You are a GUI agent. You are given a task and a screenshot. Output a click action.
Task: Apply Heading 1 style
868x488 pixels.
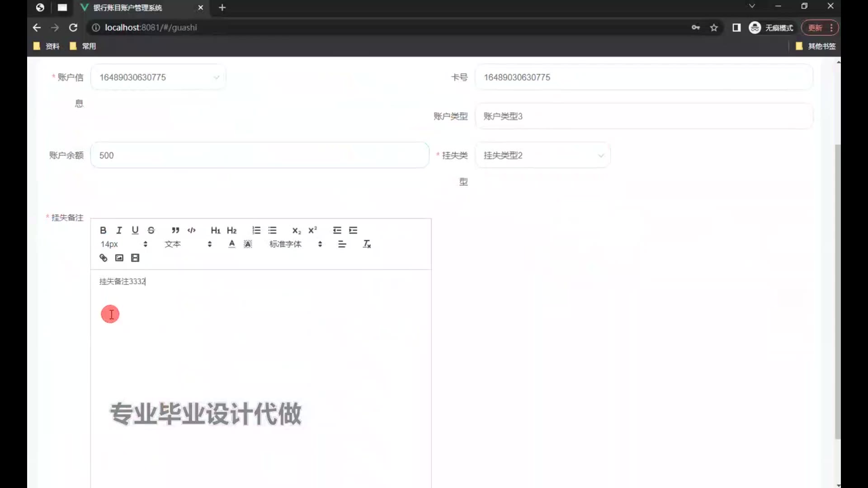pos(215,230)
